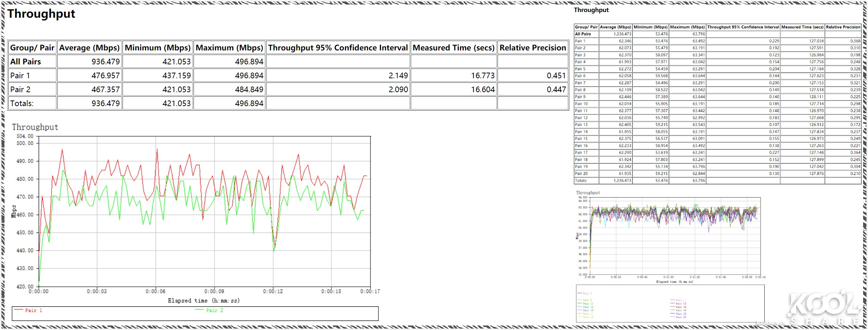The image size is (868, 330).
Task: Select the Pair 2 relative precision 0.447
Action: [x=556, y=90]
